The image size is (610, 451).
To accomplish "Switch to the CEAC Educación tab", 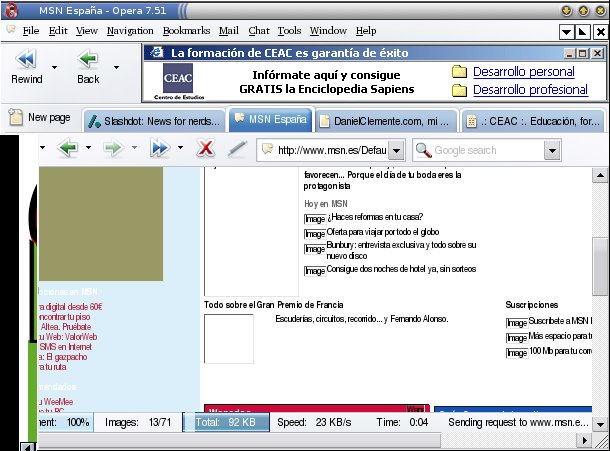I will click(x=533, y=121).
